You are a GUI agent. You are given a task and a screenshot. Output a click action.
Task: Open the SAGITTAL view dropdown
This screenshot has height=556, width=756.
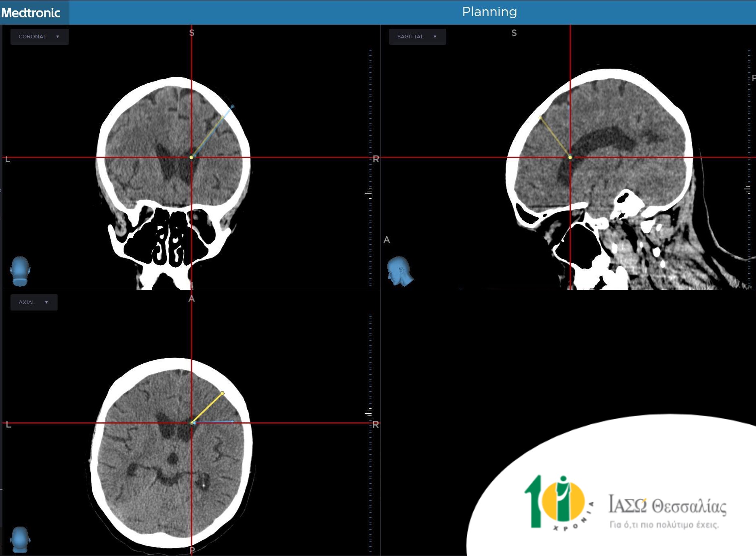pyautogui.click(x=417, y=37)
